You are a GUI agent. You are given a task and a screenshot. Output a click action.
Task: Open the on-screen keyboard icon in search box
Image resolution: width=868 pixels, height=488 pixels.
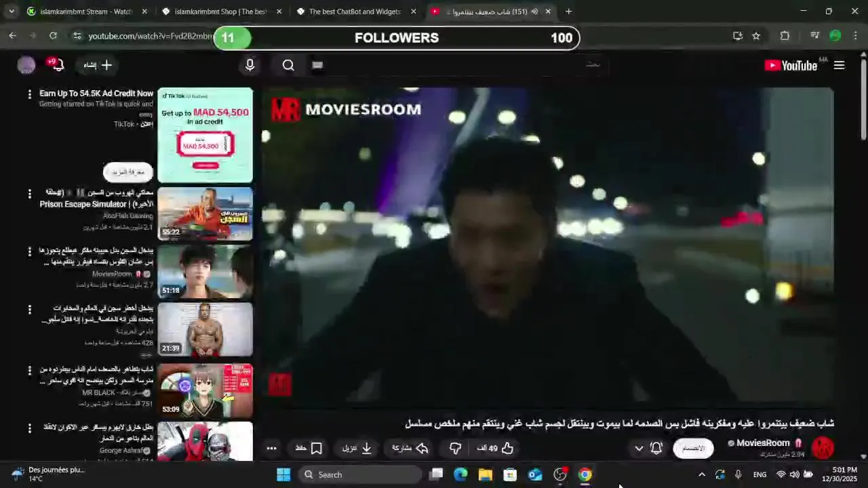point(317,65)
